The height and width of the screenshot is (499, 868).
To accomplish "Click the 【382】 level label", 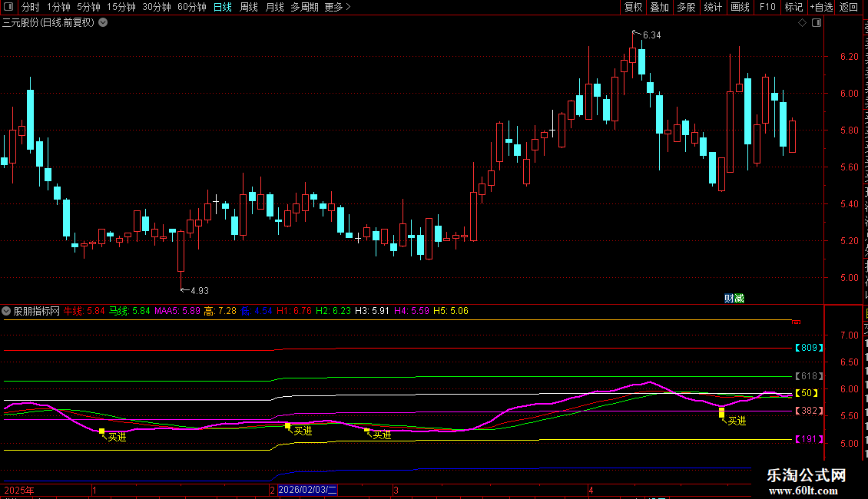I will tap(809, 411).
